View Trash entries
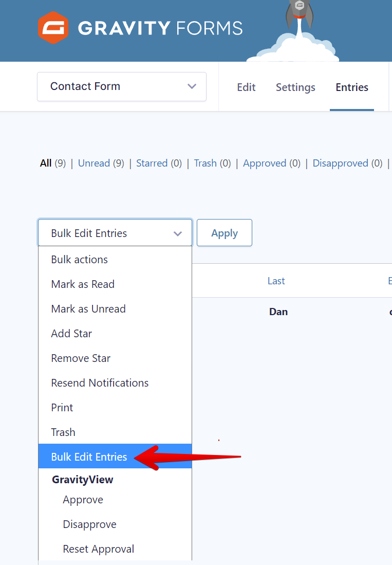This screenshot has height=565, width=392. tap(205, 163)
